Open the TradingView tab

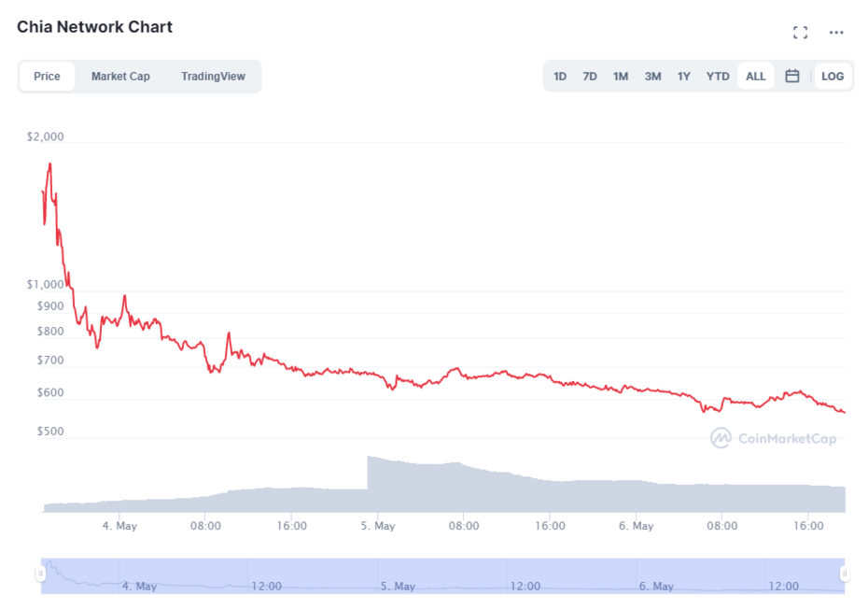click(x=213, y=77)
